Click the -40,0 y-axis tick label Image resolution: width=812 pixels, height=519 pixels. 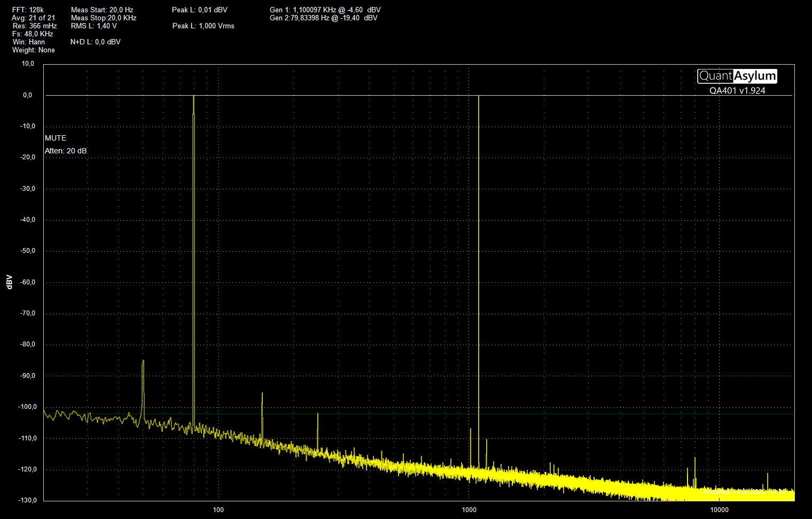pos(28,220)
